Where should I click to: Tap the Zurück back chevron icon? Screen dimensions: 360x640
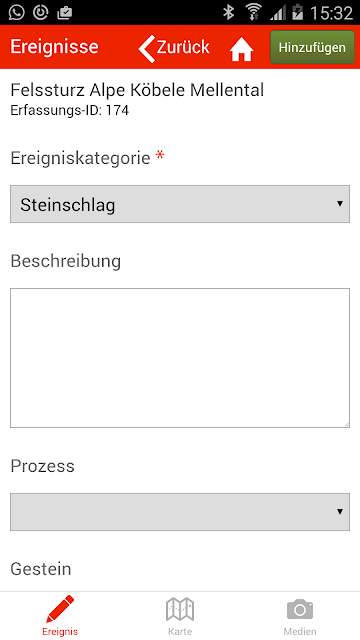pyautogui.click(x=147, y=49)
